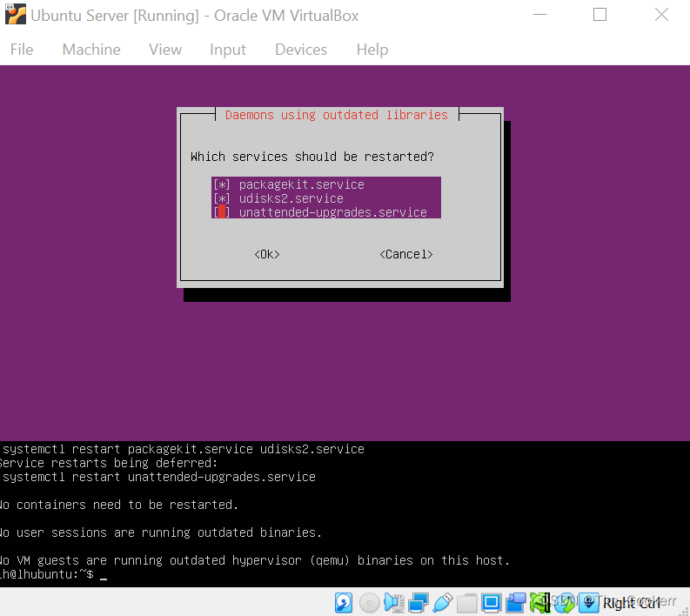The height and width of the screenshot is (616, 690).
Task: Click the line about outdated hypervisor (qemu) binaries
Action: [x=255, y=560]
